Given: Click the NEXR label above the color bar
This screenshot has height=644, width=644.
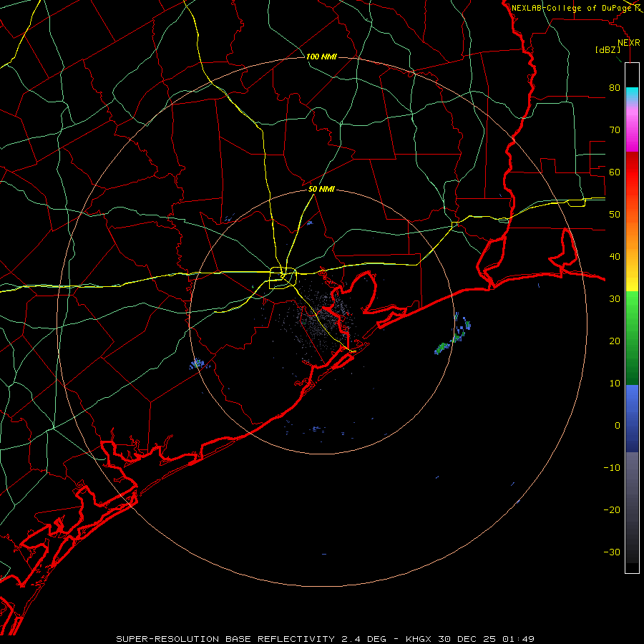Looking at the screenshot, I should (x=629, y=43).
